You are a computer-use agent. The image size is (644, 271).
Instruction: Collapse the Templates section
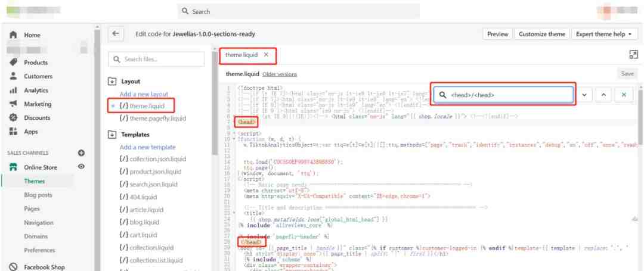(112, 135)
